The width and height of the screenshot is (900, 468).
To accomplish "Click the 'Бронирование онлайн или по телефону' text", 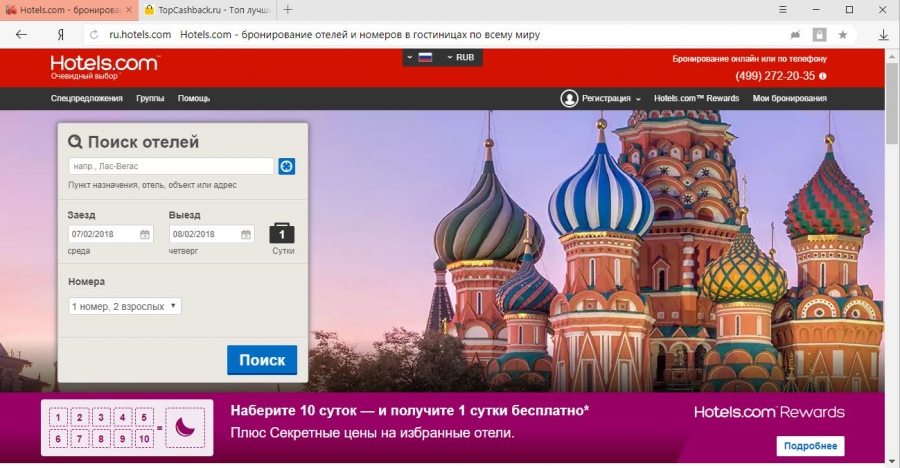I will point(750,59).
